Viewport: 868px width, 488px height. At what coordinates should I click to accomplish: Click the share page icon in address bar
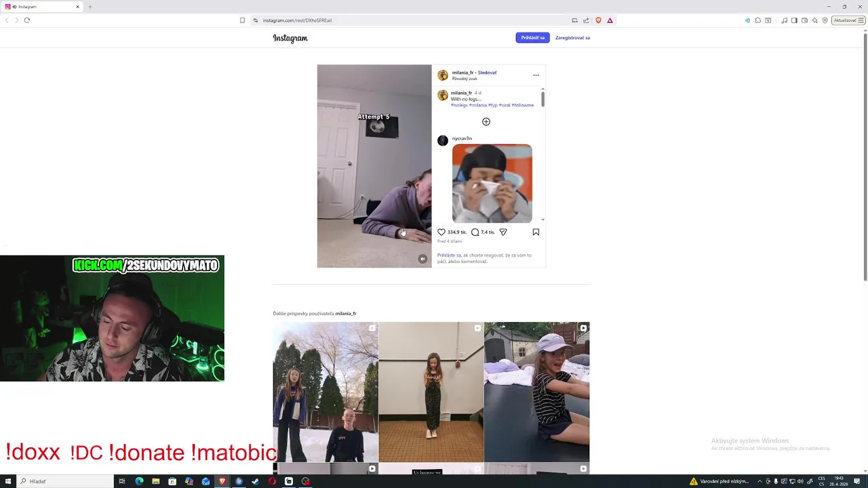(586, 20)
